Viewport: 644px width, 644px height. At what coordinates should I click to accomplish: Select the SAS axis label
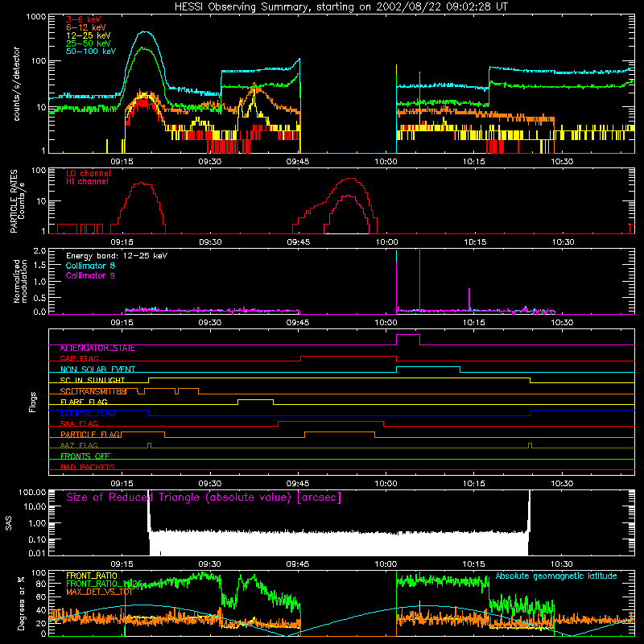point(9,523)
